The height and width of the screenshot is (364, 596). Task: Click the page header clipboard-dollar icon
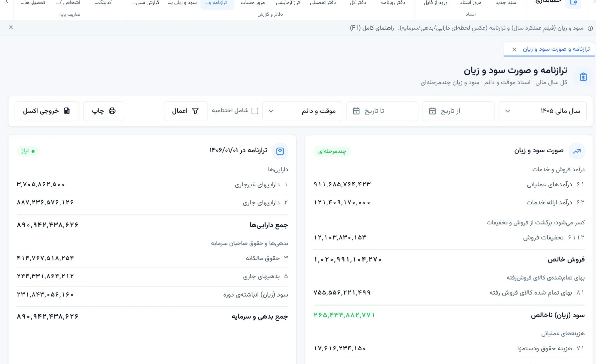583,77
